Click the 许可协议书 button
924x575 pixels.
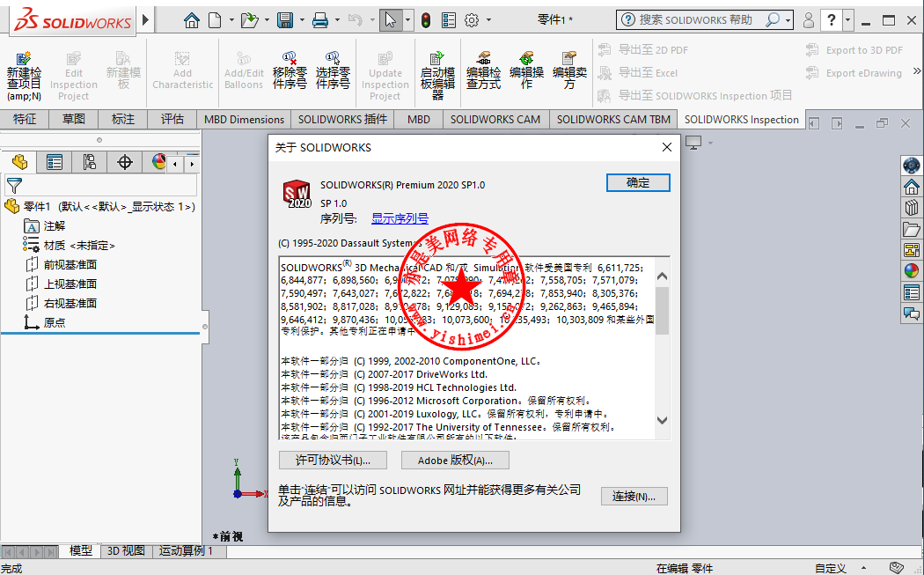pos(333,460)
